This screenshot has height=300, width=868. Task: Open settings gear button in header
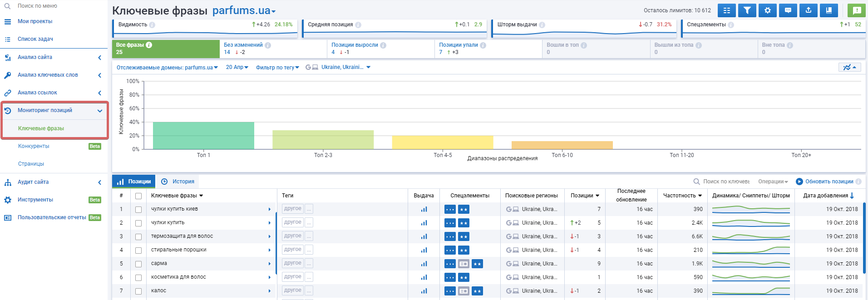(768, 10)
